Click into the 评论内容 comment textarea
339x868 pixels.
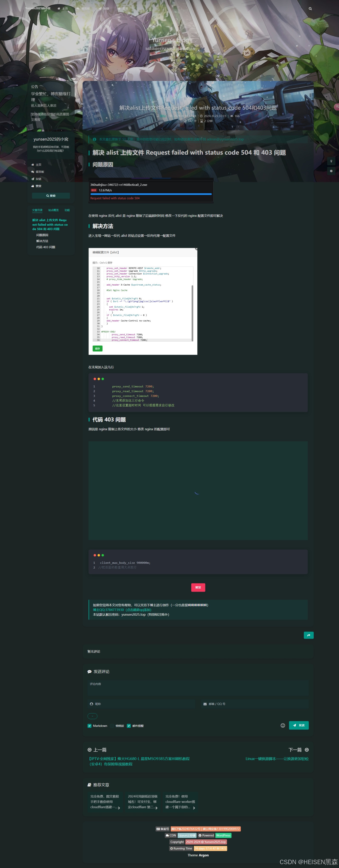198,688
